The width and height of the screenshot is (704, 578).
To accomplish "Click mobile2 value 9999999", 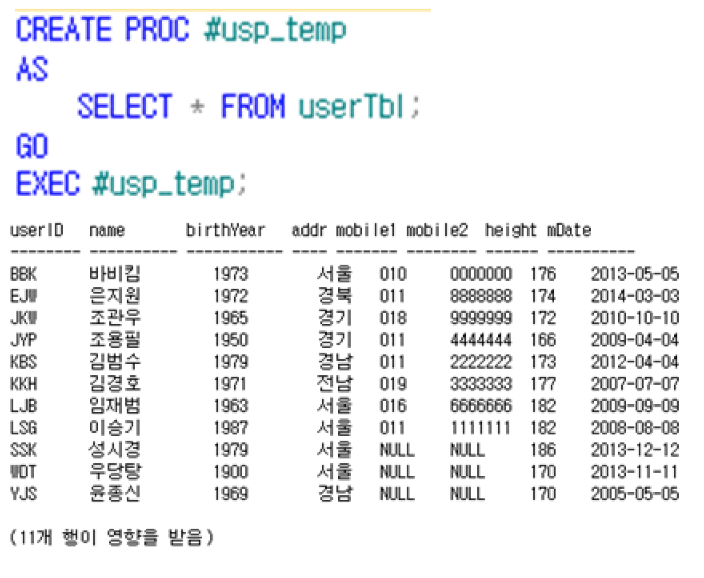I will pyautogui.click(x=481, y=318).
